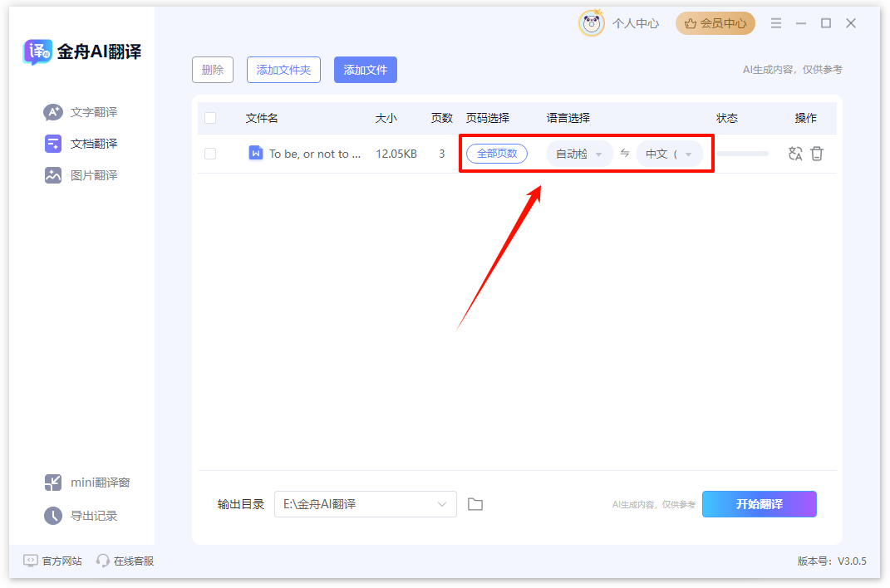Image resolution: width=890 pixels, height=588 pixels.
Task: Expand the 中文 target language dropdown
Action: coord(670,154)
